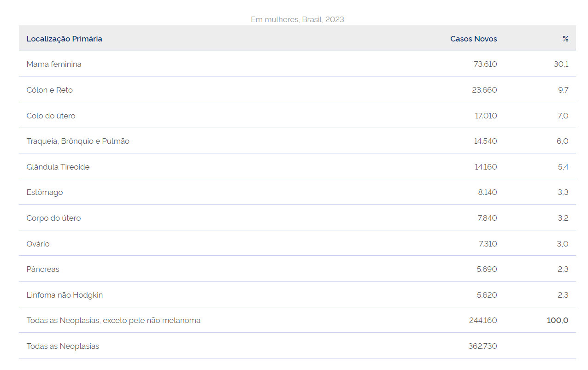Click the % column header
This screenshot has height=370, width=588.
click(x=565, y=39)
